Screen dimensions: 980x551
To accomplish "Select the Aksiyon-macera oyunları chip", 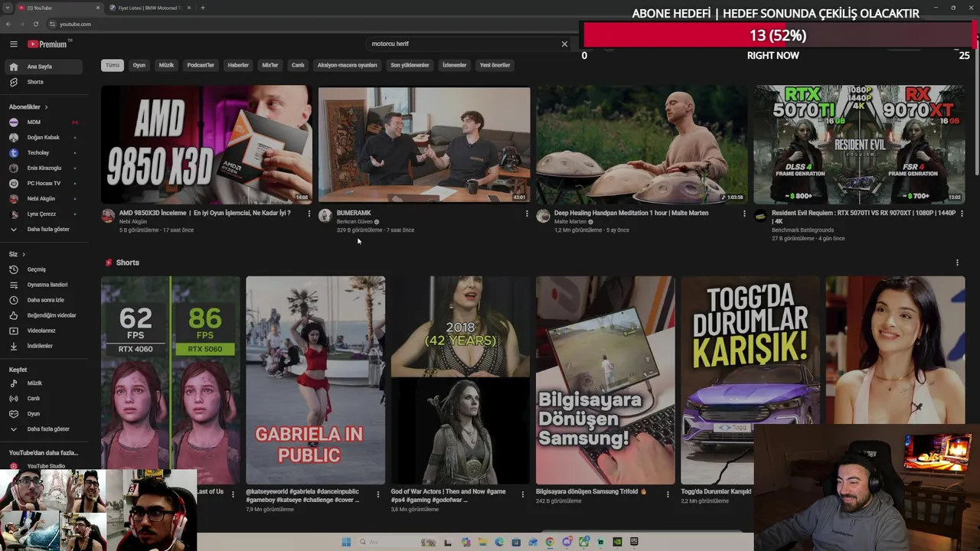I will pos(348,65).
